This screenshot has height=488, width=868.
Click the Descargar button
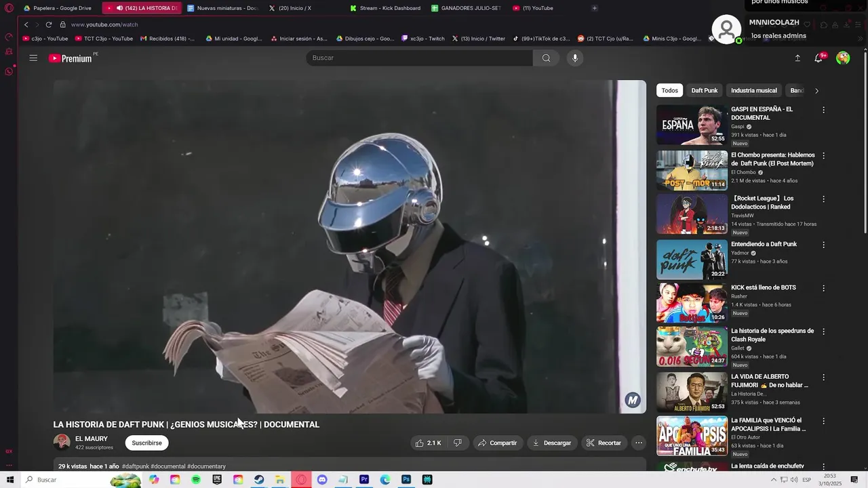click(551, 443)
